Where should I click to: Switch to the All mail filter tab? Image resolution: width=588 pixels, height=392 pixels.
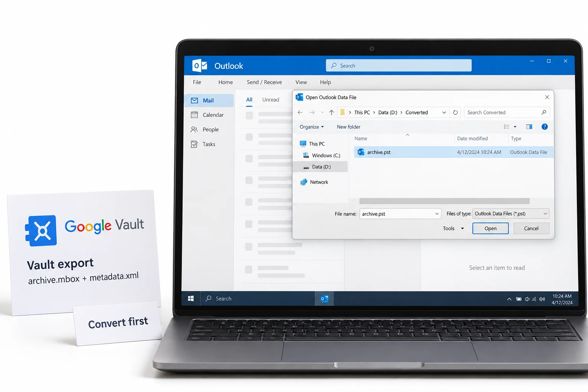point(249,100)
